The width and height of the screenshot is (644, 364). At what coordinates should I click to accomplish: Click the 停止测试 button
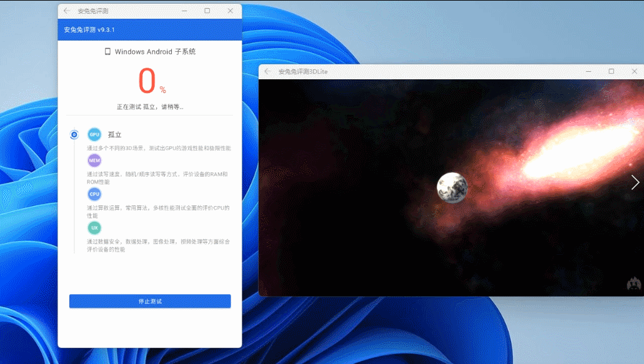click(150, 301)
